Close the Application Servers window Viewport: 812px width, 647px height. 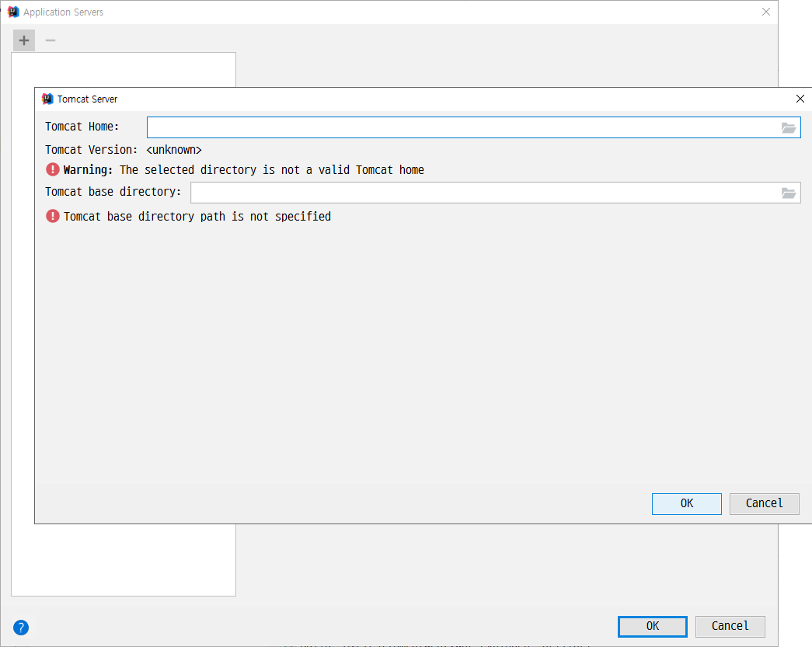pyautogui.click(x=766, y=12)
